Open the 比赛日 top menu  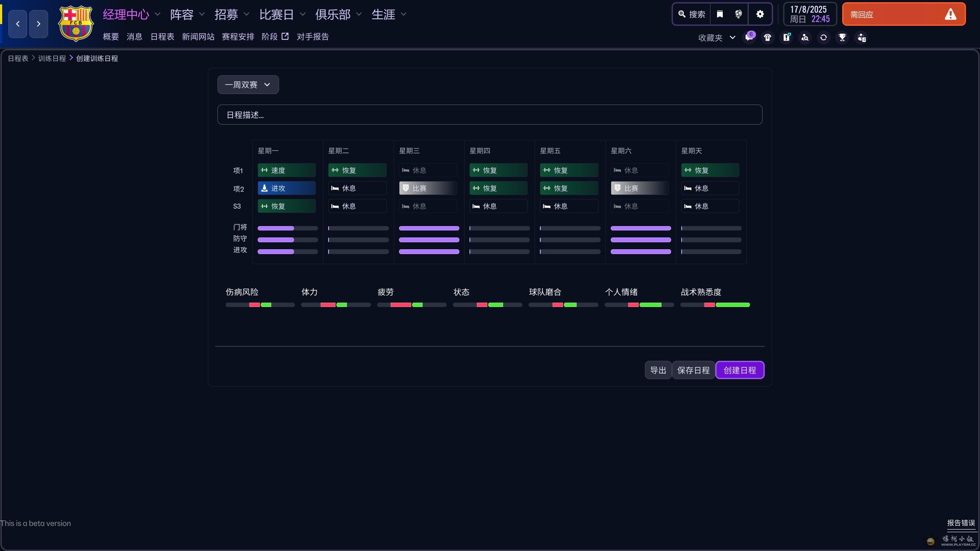pos(276,14)
